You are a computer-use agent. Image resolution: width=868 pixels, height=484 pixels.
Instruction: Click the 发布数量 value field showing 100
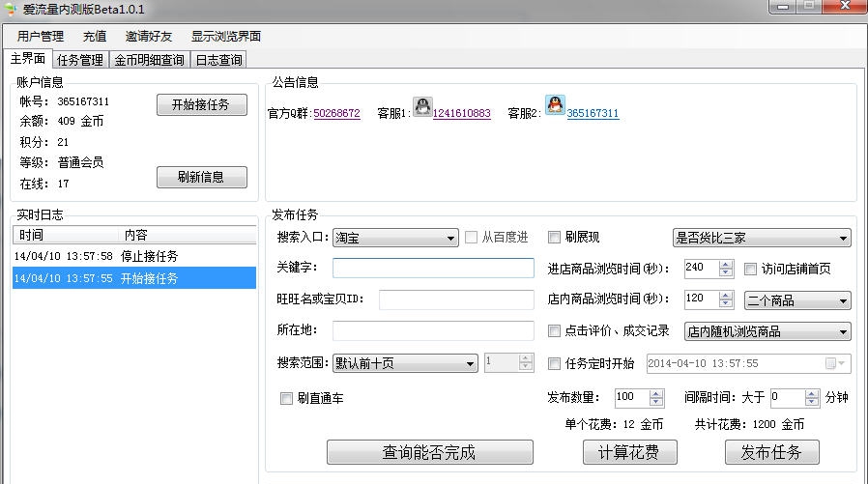pyautogui.click(x=631, y=397)
